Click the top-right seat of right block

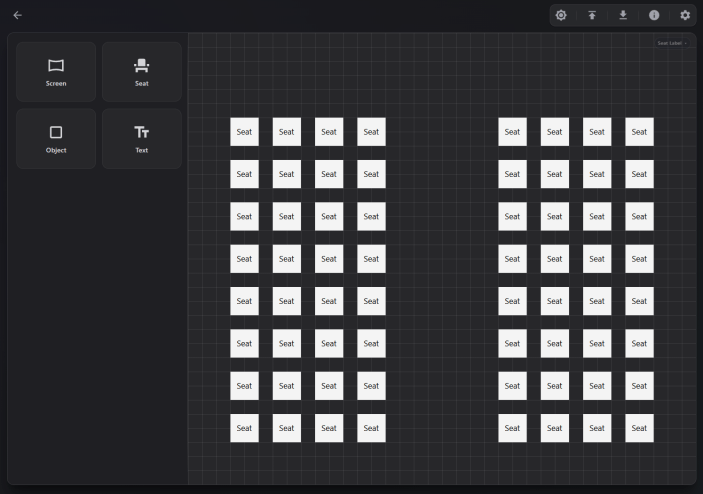pyautogui.click(x=639, y=131)
